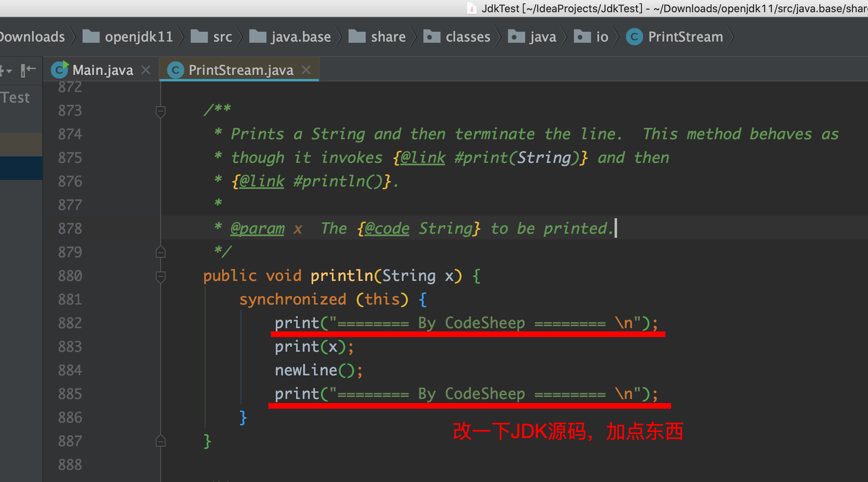868x482 pixels.
Task: Click the classes package breadcrumb icon
Action: 432,37
